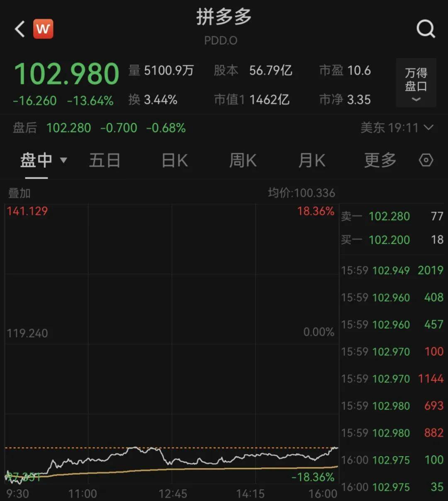Tap the 141.129 chart upper price
The width and height of the screenshot is (448, 501).
[27, 211]
